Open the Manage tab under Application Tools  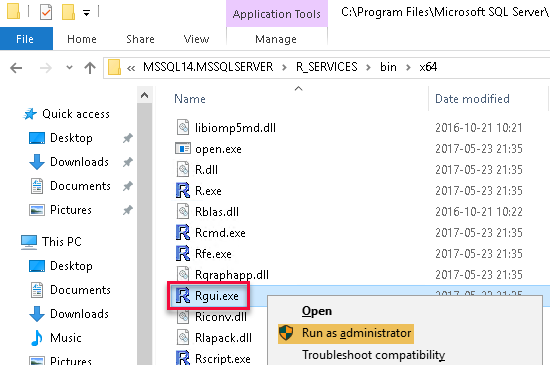[276, 39]
